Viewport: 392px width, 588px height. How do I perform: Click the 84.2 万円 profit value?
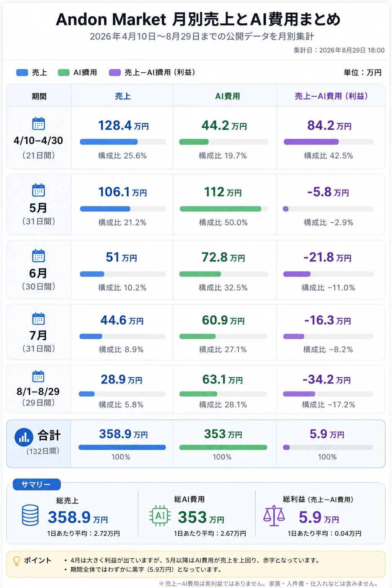329,125
